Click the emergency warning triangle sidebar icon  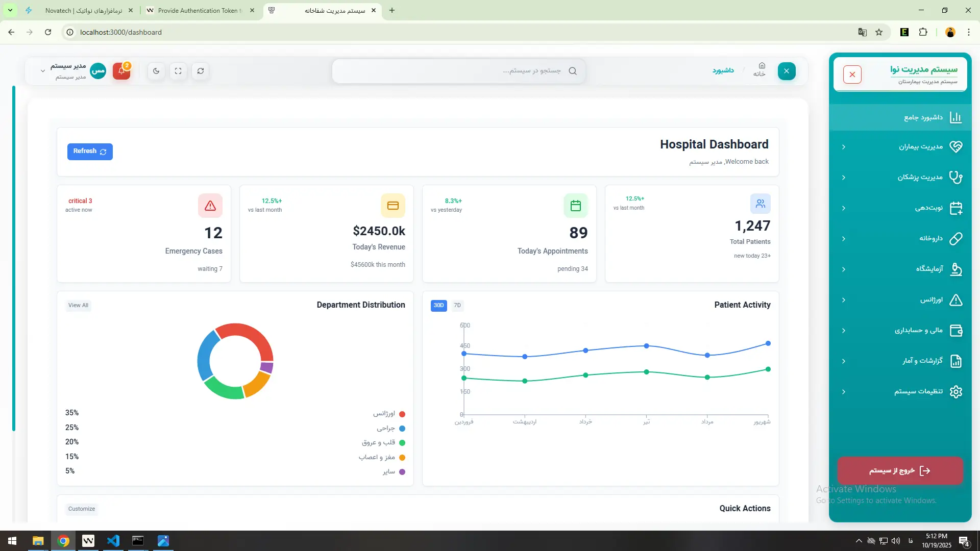(955, 299)
